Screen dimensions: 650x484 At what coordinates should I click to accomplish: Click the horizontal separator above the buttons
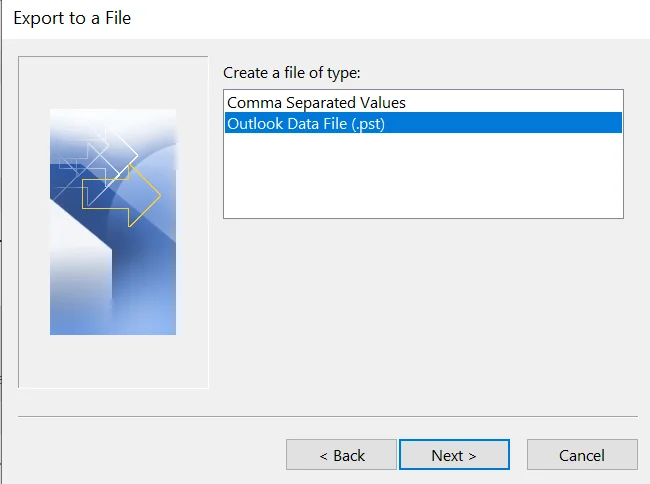[327, 416]
